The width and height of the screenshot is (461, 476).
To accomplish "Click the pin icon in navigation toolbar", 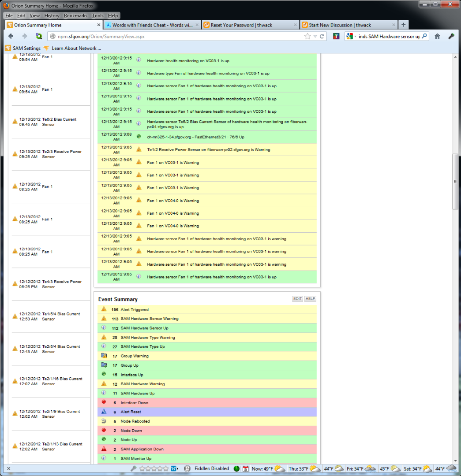I will point(451,37).
